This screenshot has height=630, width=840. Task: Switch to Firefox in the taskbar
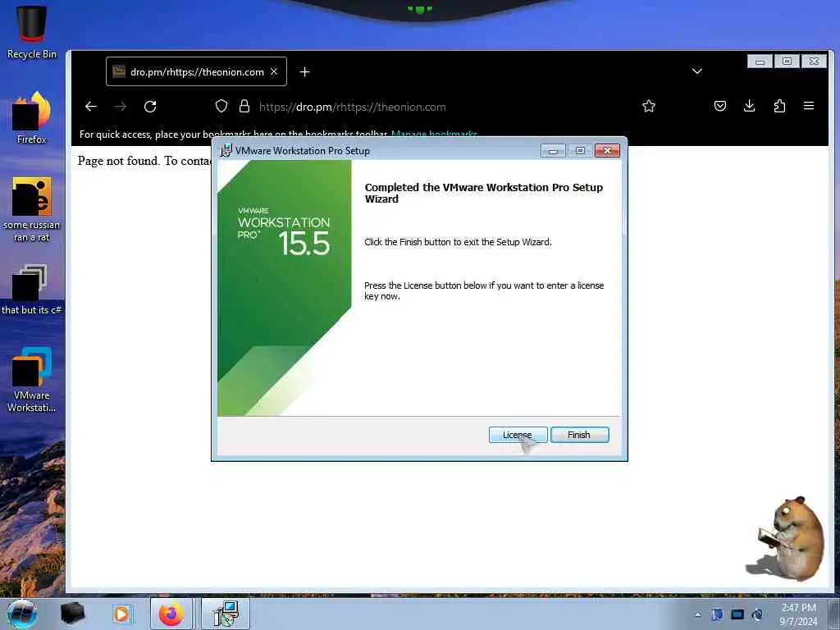click(171, 614)
